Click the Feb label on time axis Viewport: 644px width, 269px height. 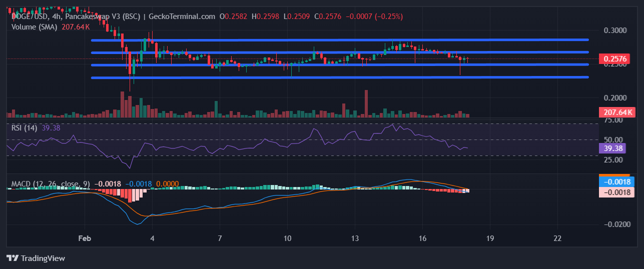85,238
